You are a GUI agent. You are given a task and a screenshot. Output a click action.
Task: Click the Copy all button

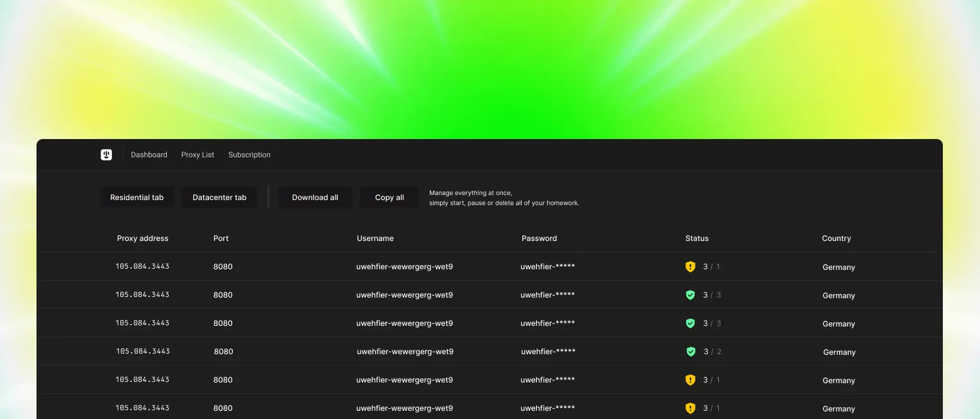pyautogui.click(x=389, y=197)
